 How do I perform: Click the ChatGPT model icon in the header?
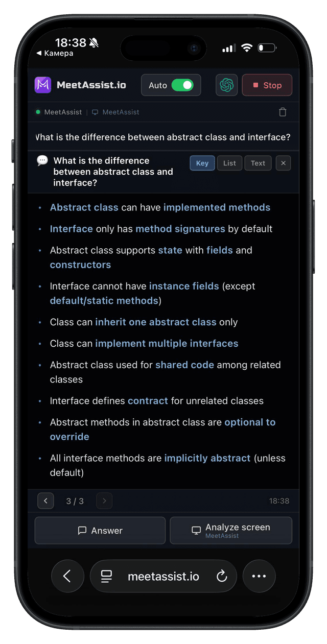(x=226, y=85)
